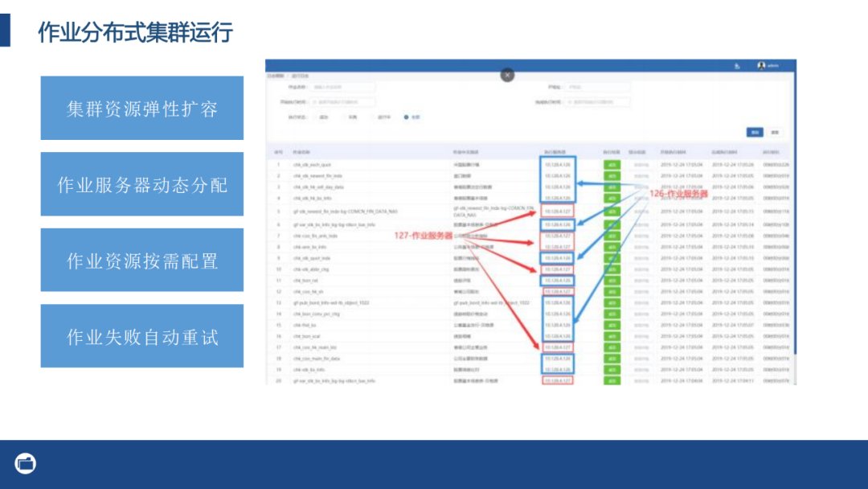Open the finish execution time date field
This screenshot has height=489, width=868.
tap(596, 102)
